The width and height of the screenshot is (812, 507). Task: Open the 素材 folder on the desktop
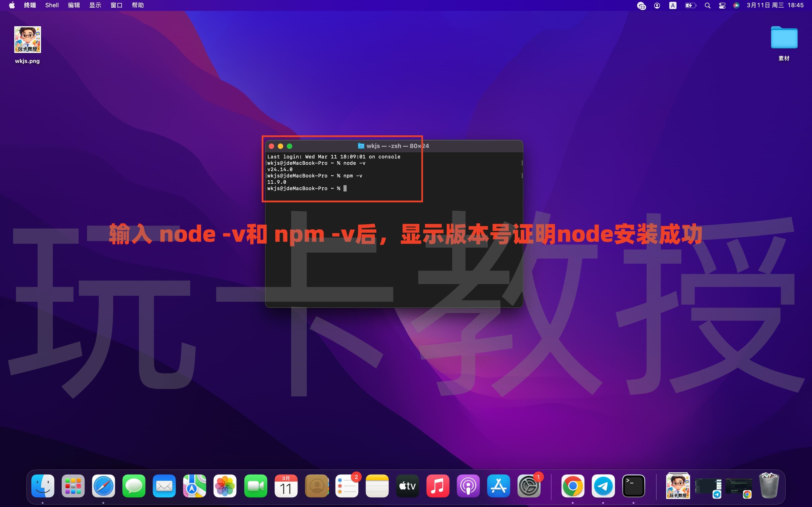click(784, 38)
